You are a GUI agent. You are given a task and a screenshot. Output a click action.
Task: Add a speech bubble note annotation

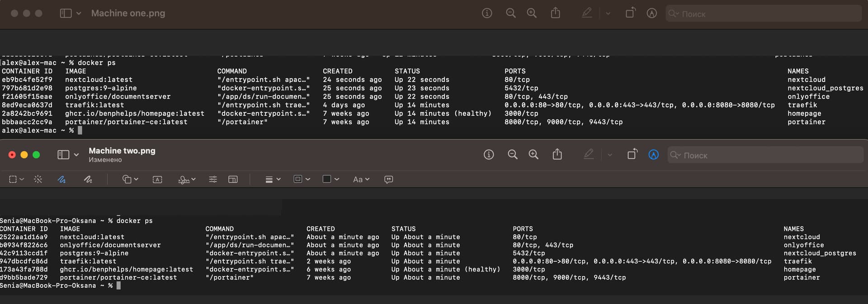(x=388, y=180)
